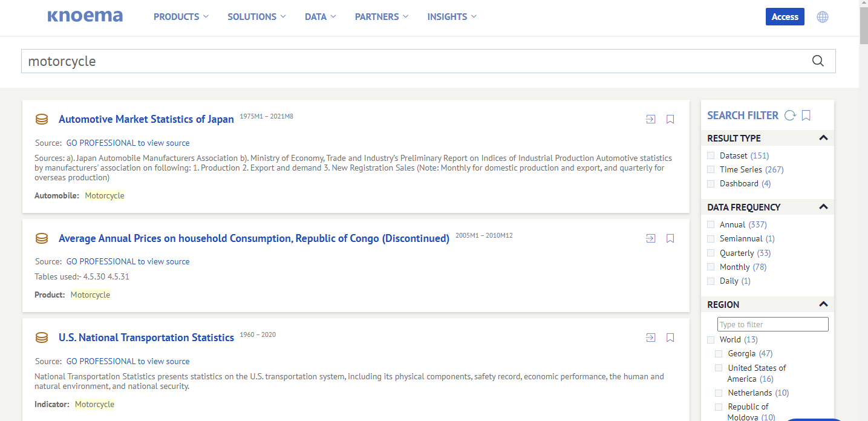Viewport: 868px width, 421px height.
Task: Open the U.S. National Transportation Statistics link
Action: (x=146, y=338)
